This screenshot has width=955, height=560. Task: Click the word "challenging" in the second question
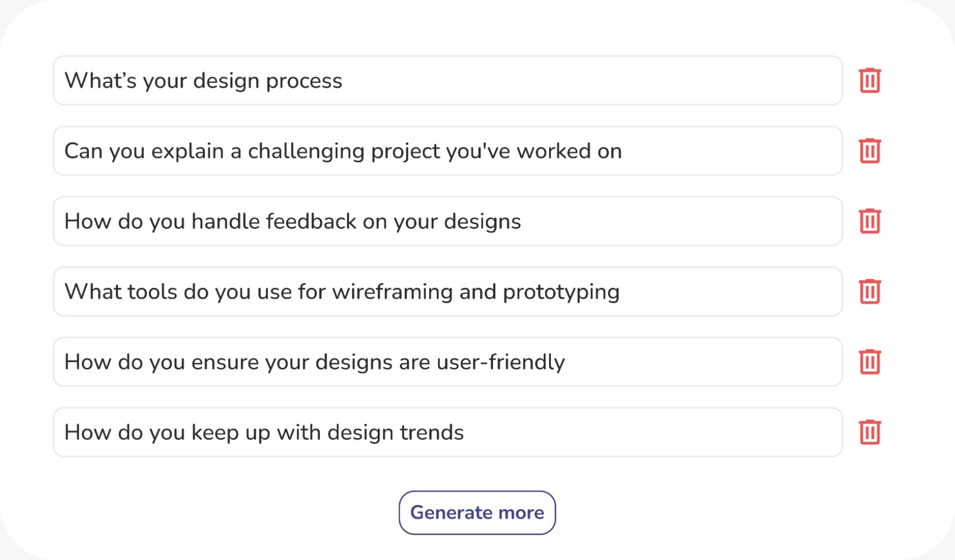click(x=306, y=151)
